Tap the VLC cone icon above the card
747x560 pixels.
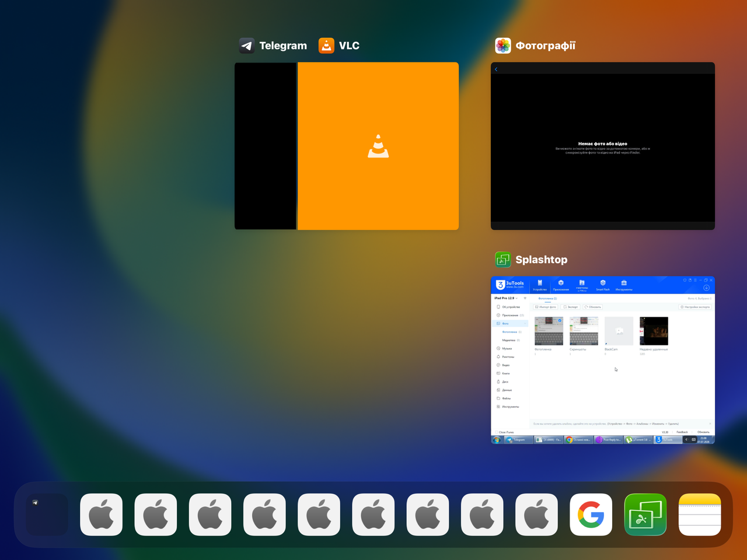click(x=326, y=45)
